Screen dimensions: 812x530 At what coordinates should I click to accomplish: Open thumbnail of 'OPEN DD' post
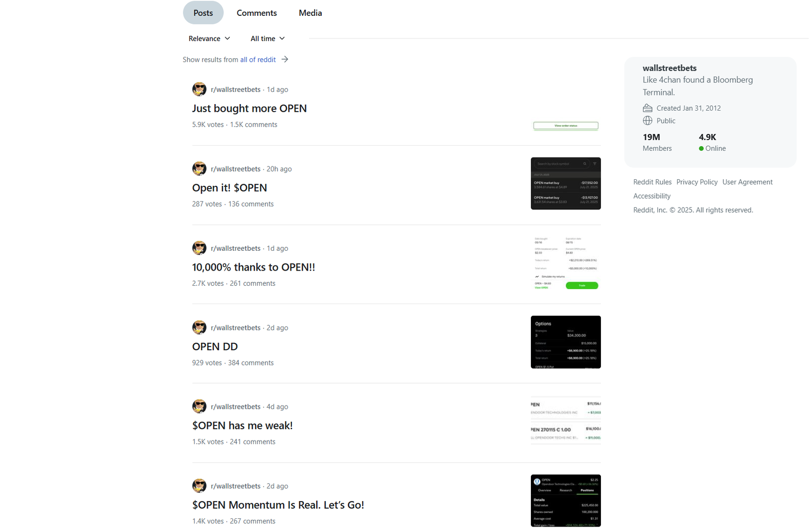point(565,342)
